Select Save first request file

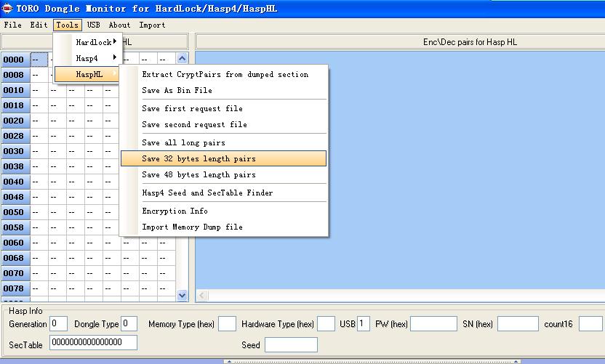224,108
